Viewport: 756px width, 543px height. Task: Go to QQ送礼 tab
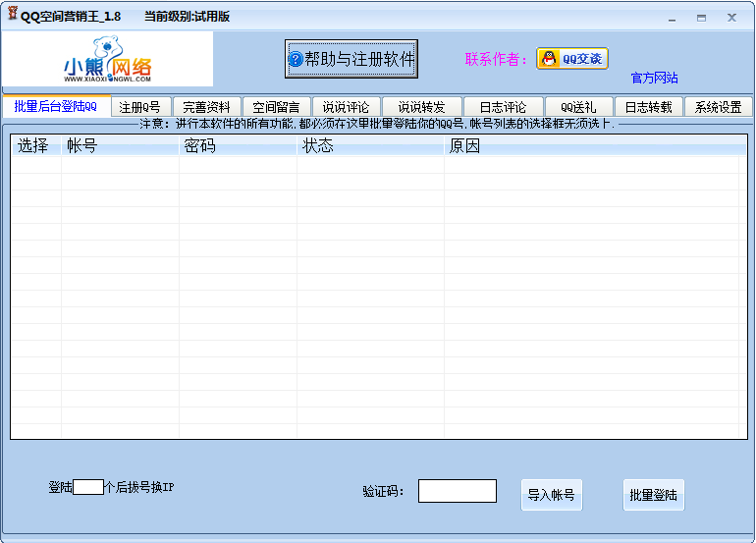tap(579, 107)
